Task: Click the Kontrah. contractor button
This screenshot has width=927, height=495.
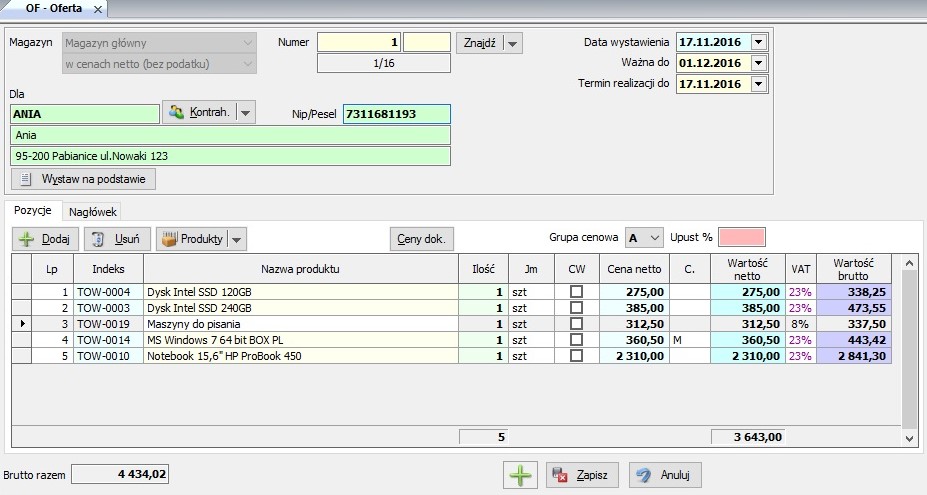Action: tap(198, 112)
